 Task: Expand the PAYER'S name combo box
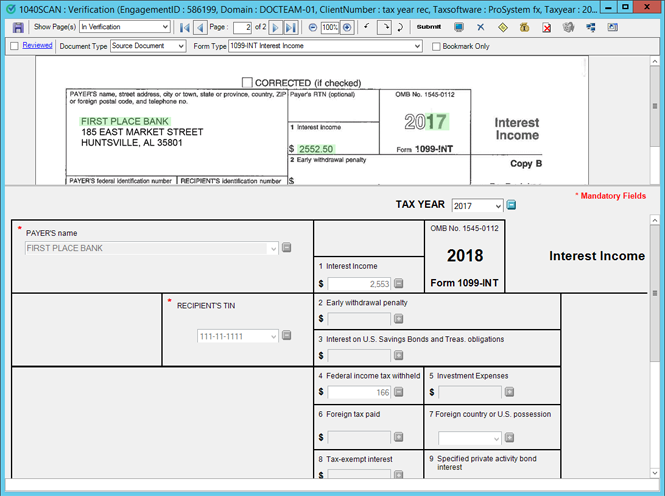tap(274, 248)
